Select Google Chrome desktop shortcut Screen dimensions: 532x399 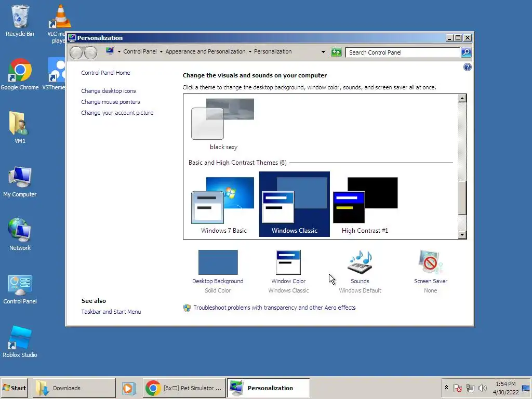(20, 74)
